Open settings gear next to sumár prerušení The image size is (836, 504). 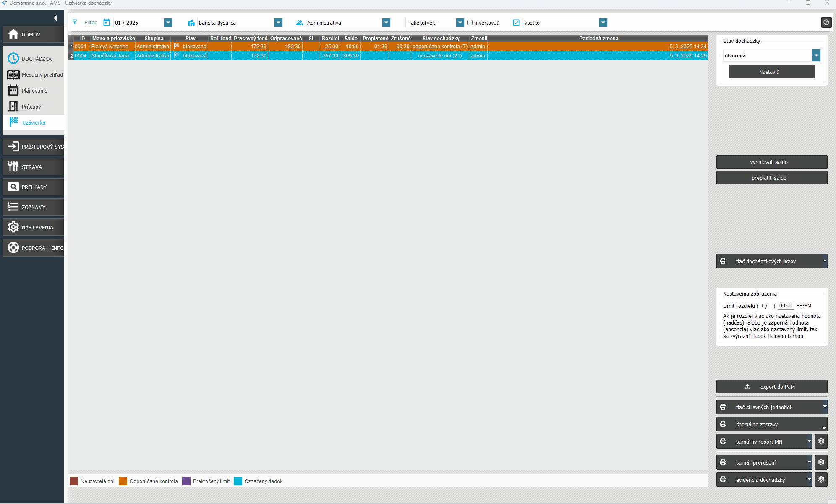(821, 462)
